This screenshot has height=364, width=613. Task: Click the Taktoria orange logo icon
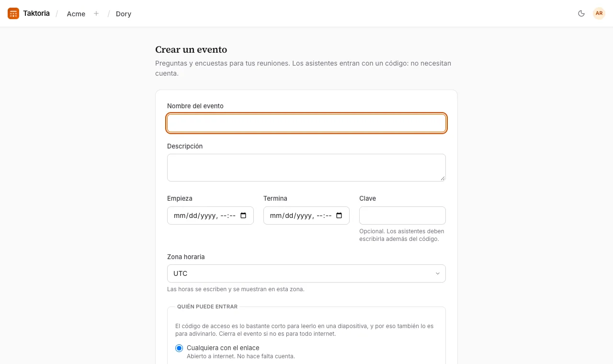[13, 13]
